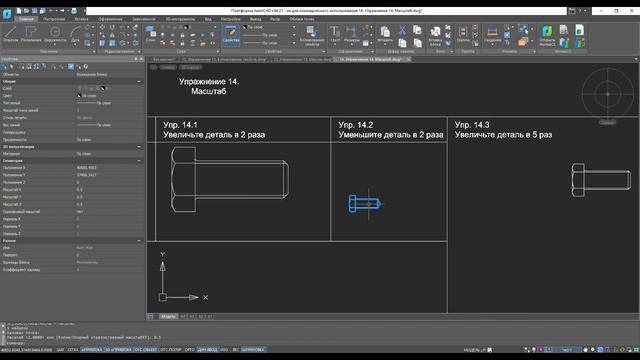This screenshot has width=640, height=360.
Task: Click the nanoCAD application logo button
Action: click(7, 14)
